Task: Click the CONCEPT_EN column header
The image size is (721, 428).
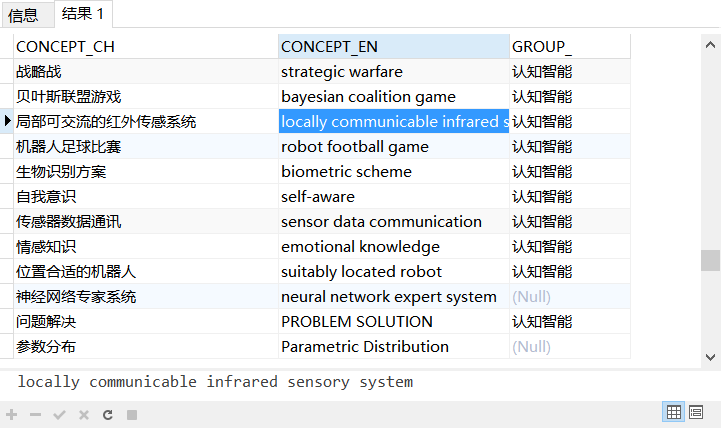Action: (393, 47)
